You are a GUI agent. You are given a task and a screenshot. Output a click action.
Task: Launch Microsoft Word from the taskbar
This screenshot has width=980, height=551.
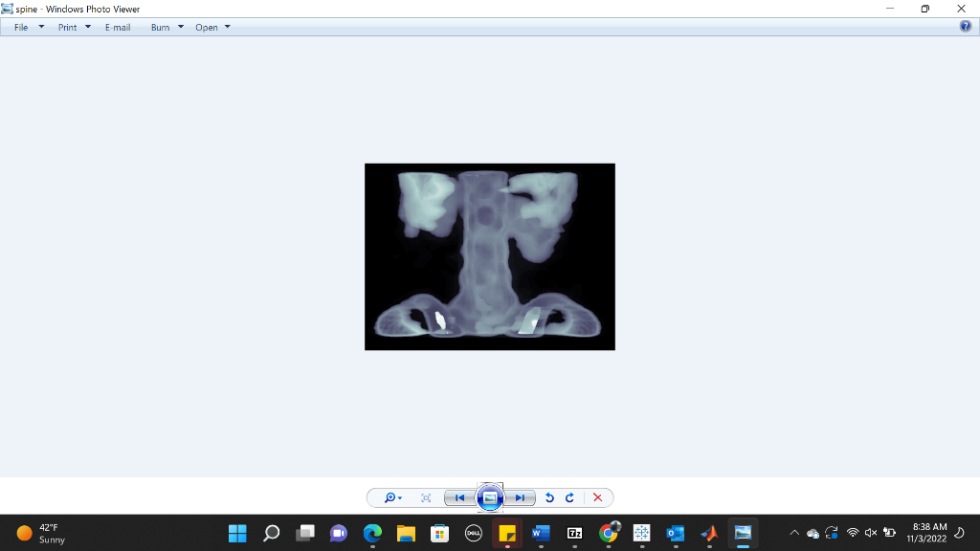coord(540,533)
